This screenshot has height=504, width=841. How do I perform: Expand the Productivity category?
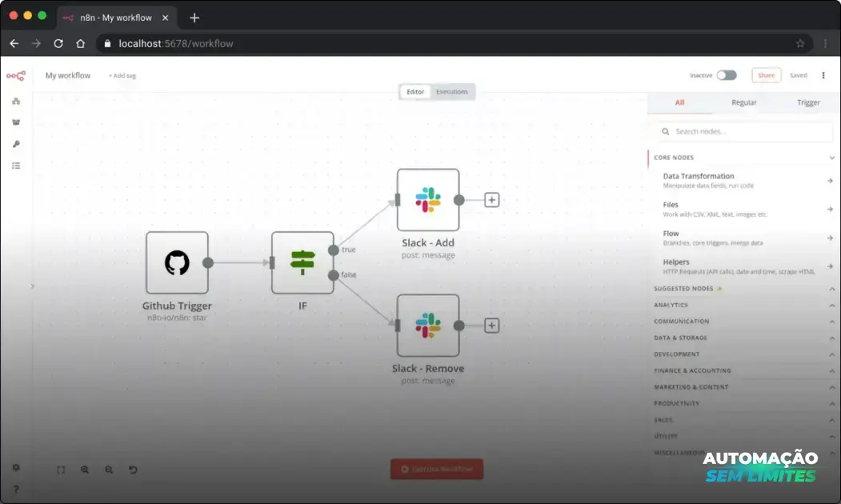pos(832,404)
